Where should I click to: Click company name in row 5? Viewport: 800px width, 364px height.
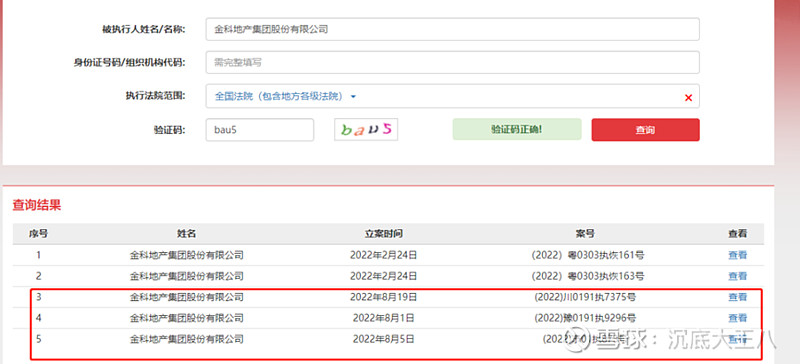[x=186, y=339]
